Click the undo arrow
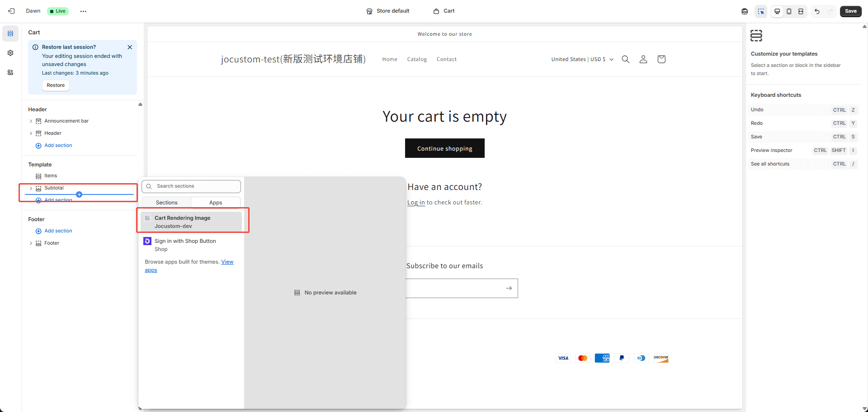 coord(817,11)
